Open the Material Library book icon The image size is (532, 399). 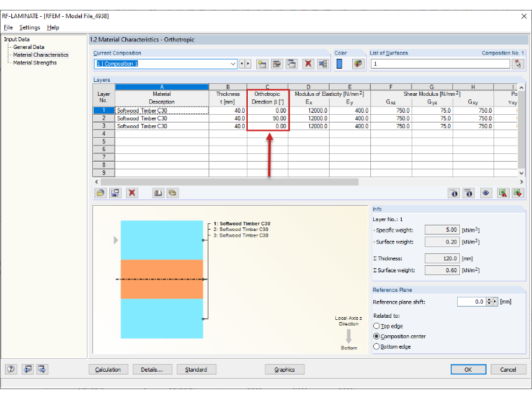tap(157, 193)
